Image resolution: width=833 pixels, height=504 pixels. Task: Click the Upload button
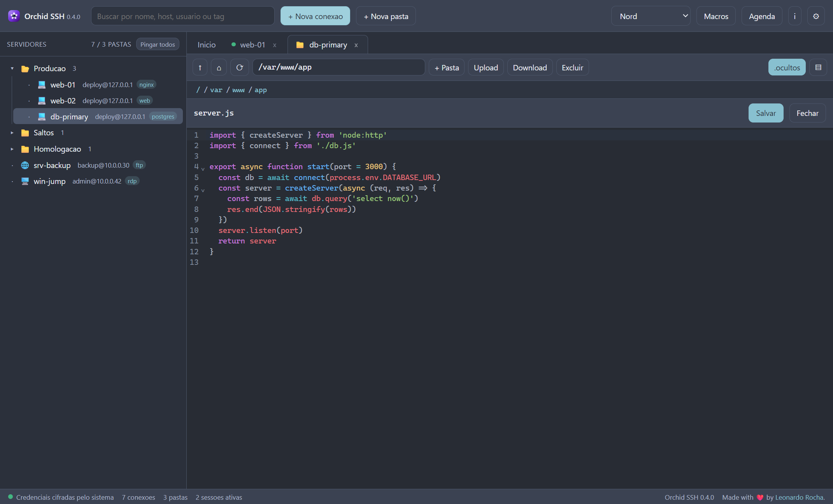pos(486,68)
